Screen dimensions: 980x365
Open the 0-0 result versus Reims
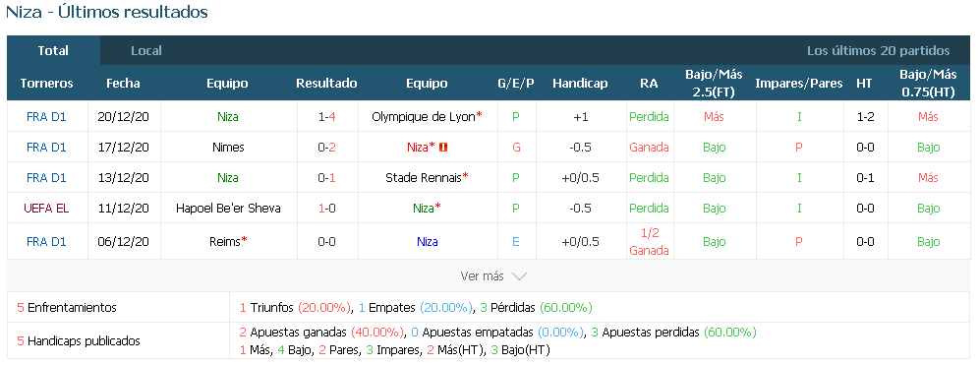tap(327, 242)
